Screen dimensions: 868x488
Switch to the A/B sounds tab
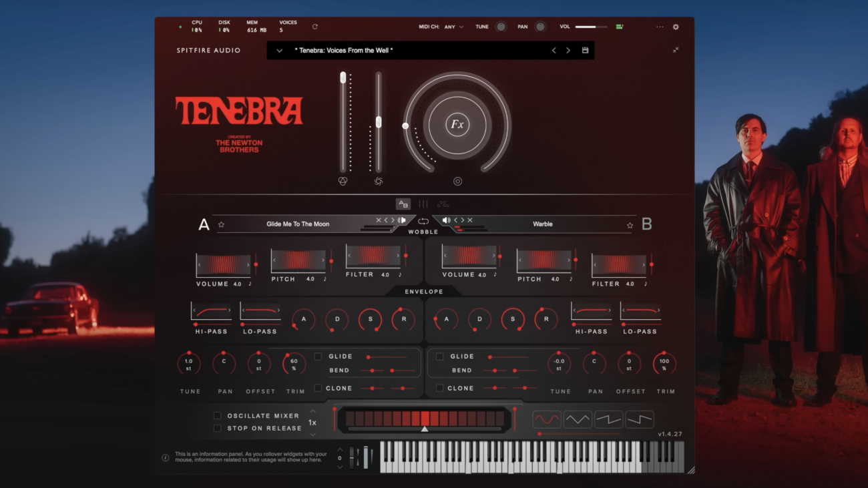[403, 204]
